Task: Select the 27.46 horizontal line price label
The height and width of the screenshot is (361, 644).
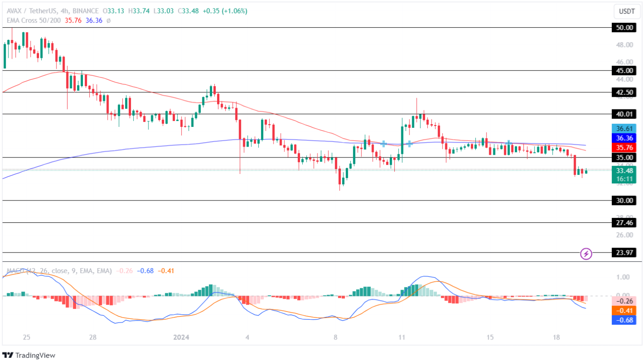Action: tap(624, 222)
